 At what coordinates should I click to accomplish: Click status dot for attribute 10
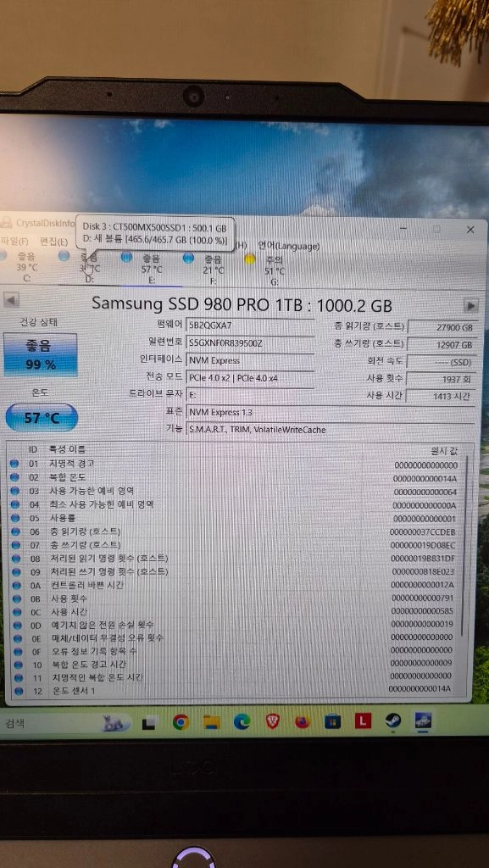pos(18,665)
